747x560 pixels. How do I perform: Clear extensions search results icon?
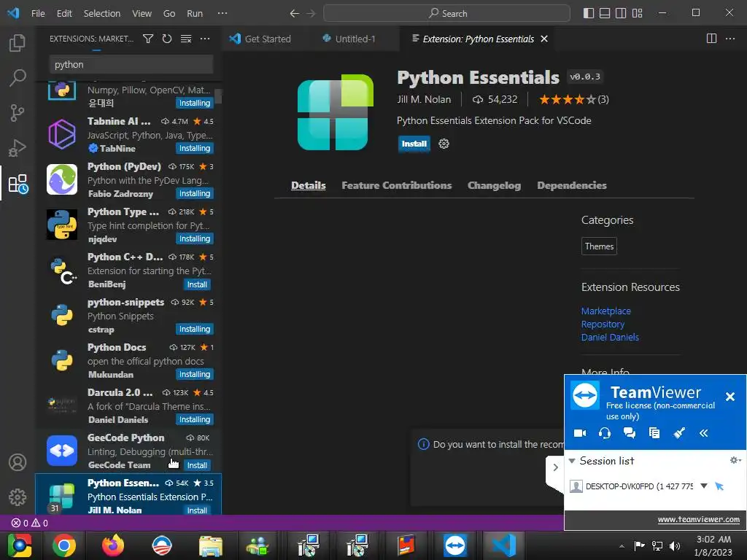[186, 39]
